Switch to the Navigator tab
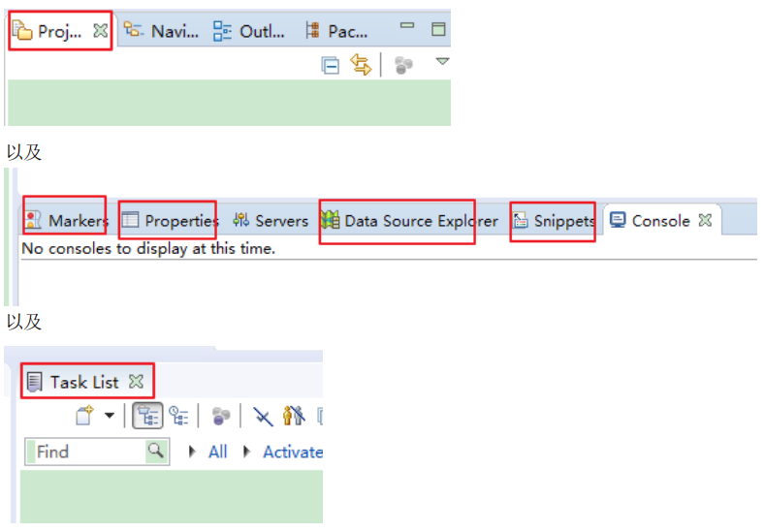 161,31
